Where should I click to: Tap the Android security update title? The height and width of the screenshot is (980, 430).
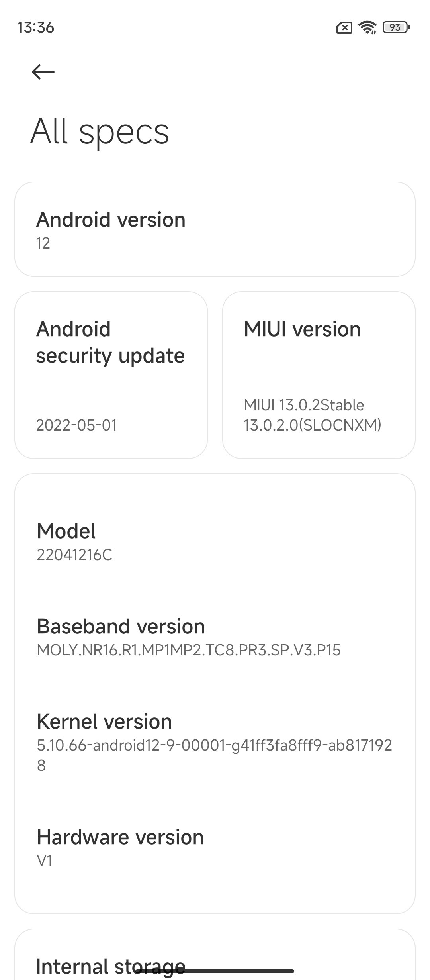click(110, 342)
